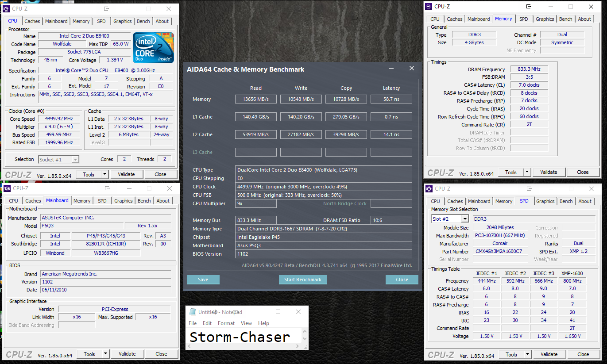
Task: Click the Southbridge value 82801JR (ICH10R)
Action: (106, 244)
